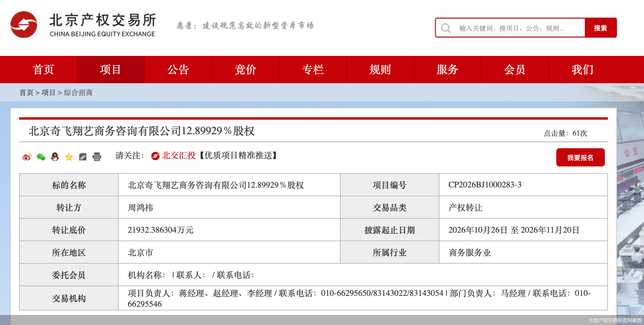Open the 会员 navigation menu

coord(515,70)
